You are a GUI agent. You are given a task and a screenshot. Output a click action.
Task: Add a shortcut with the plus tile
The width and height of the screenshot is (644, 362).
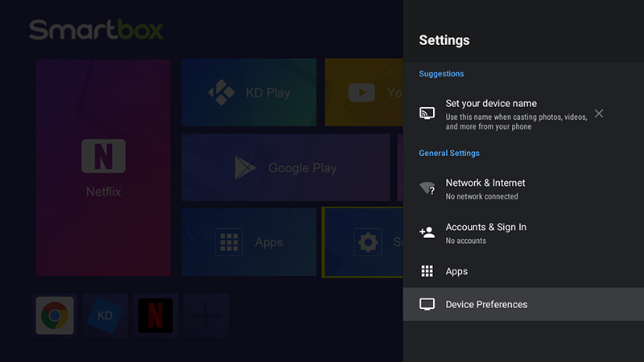[206, 315]
